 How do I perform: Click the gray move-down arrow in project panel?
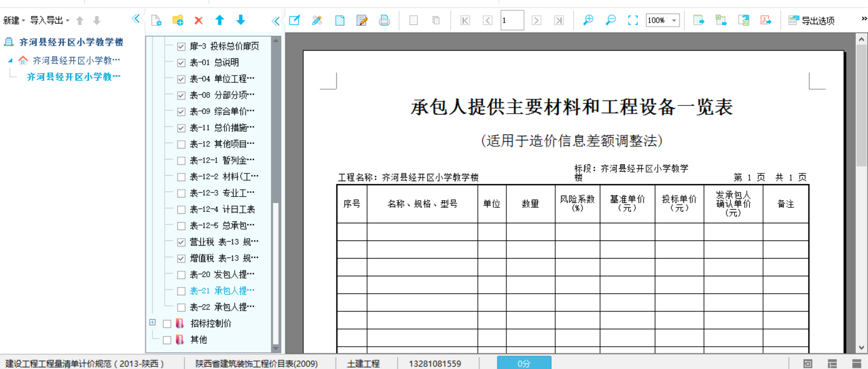(x=96, y=20)
